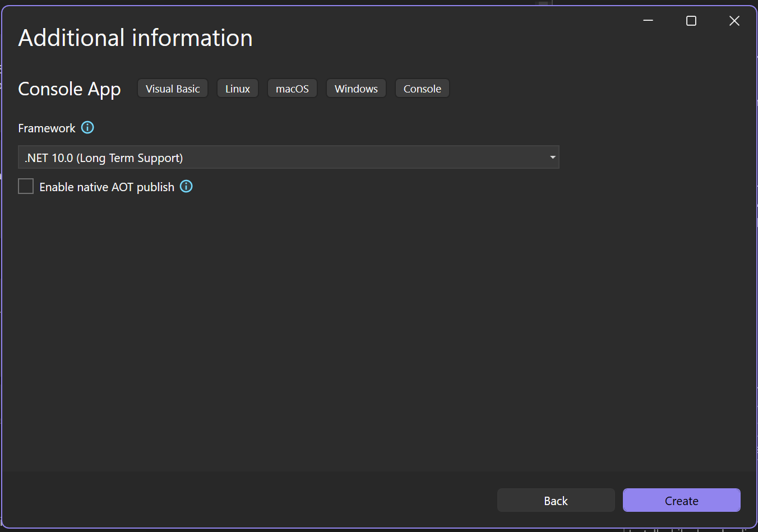
Task: Select the Windows tag
Action: pos(356,88)
